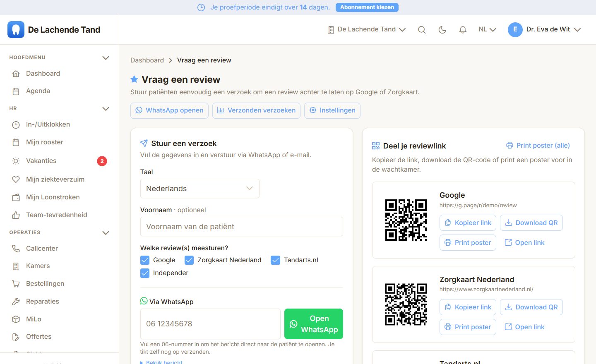
Task: Open the Dr. Eva de Wit user menu
Action: tap(545, 29)
